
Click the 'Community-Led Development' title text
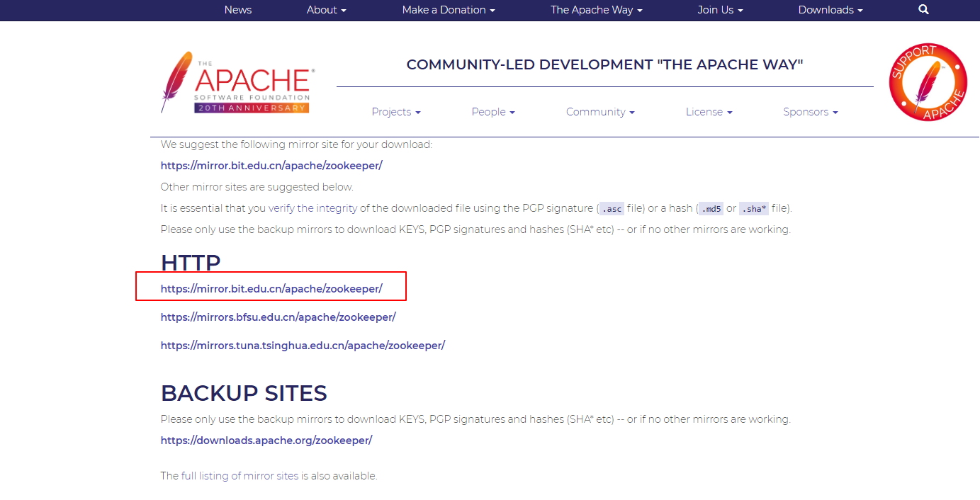[604, 64]
